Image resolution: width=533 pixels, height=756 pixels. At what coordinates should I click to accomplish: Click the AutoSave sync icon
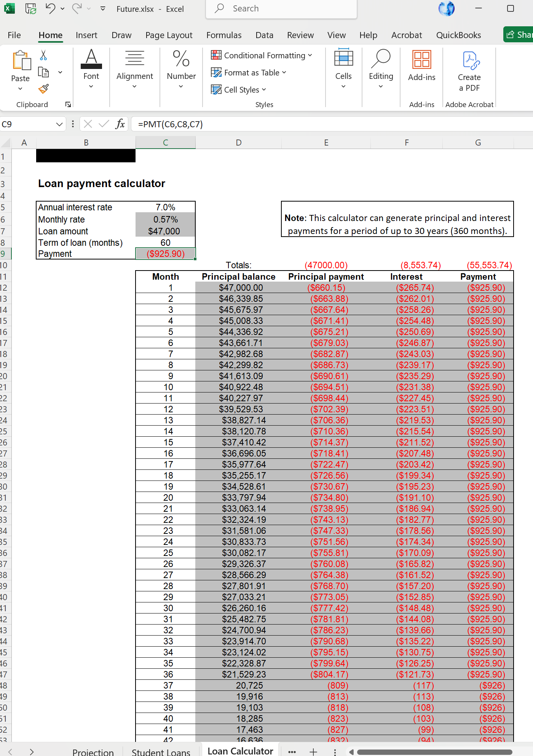pos(30,8)
